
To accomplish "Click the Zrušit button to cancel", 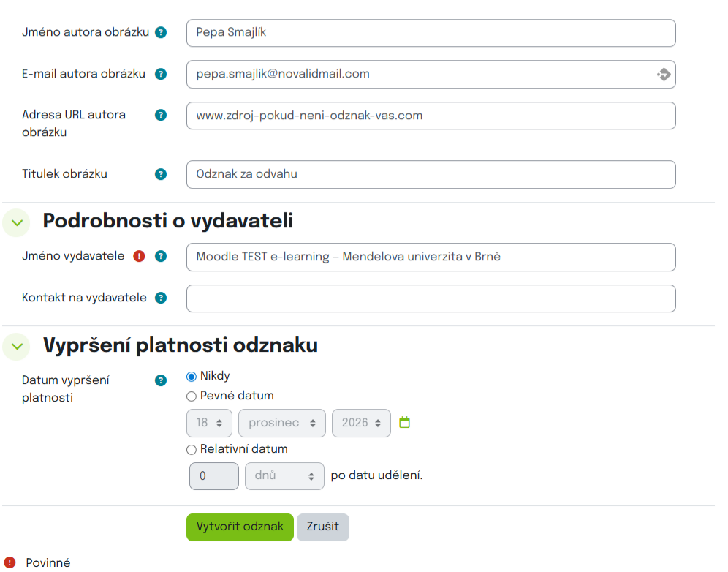I will [x=322, y=527].
